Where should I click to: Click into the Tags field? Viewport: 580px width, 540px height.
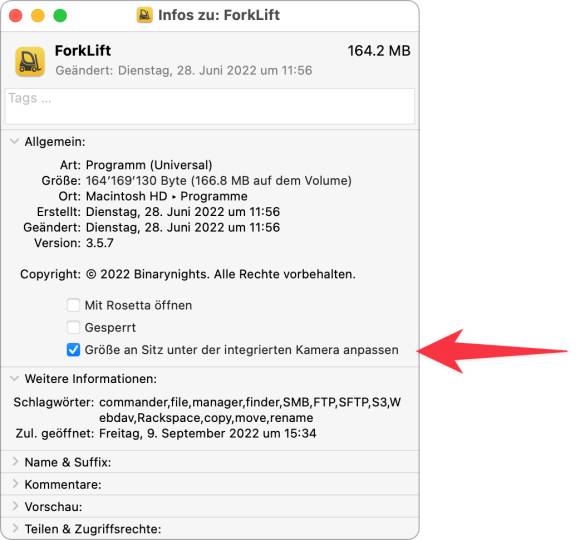tap(210, 106)
